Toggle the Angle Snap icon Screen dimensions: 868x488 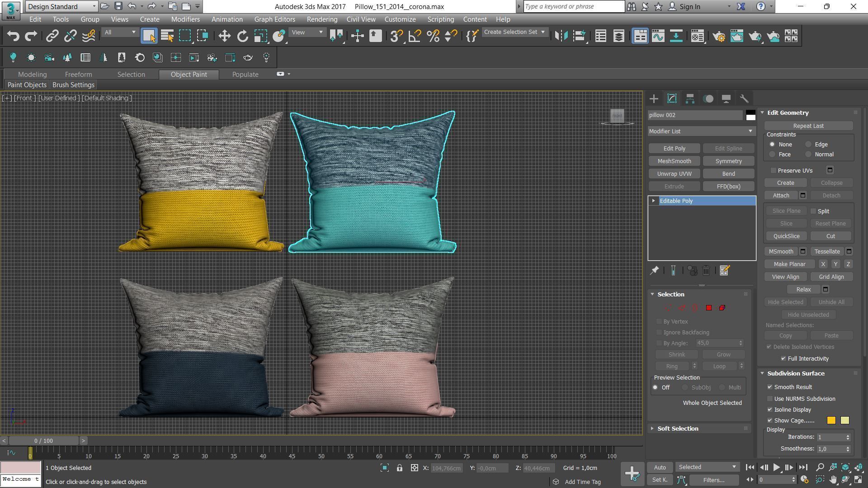(415, 36)
